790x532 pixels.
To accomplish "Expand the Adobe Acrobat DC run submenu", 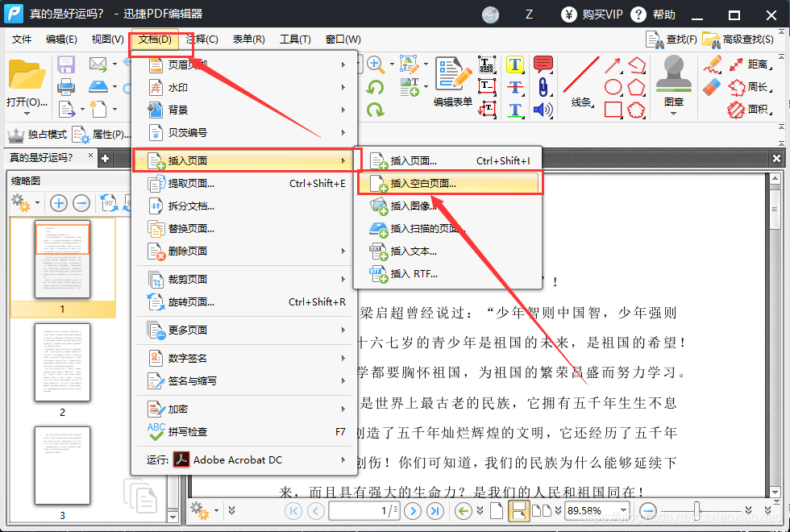I will point(244,460).
